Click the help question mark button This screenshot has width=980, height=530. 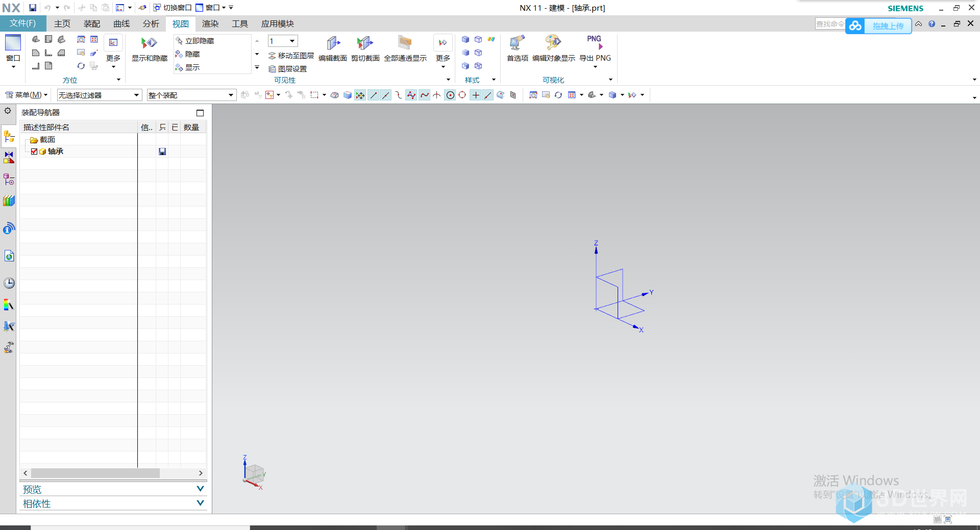(932, 24)
